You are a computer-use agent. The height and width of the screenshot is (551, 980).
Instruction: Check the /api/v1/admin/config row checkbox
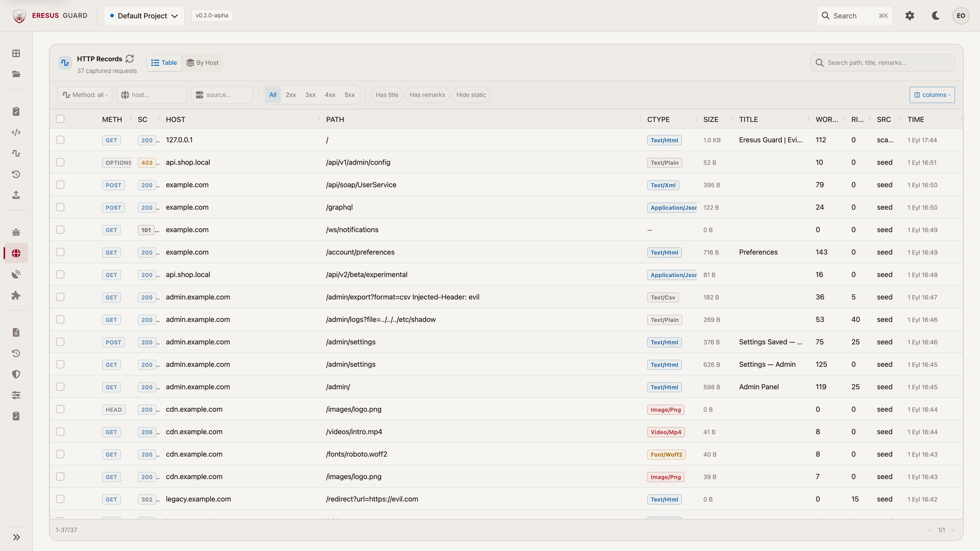pyautogui.click(x=60, y=162)
